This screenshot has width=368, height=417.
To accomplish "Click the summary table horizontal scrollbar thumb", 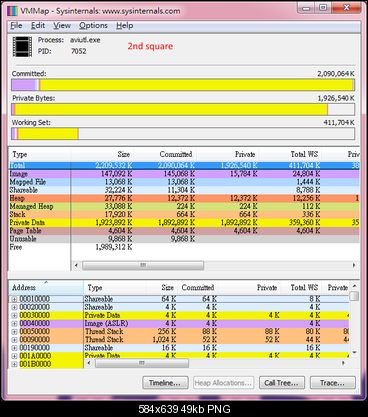I will (x=143, y=265).
